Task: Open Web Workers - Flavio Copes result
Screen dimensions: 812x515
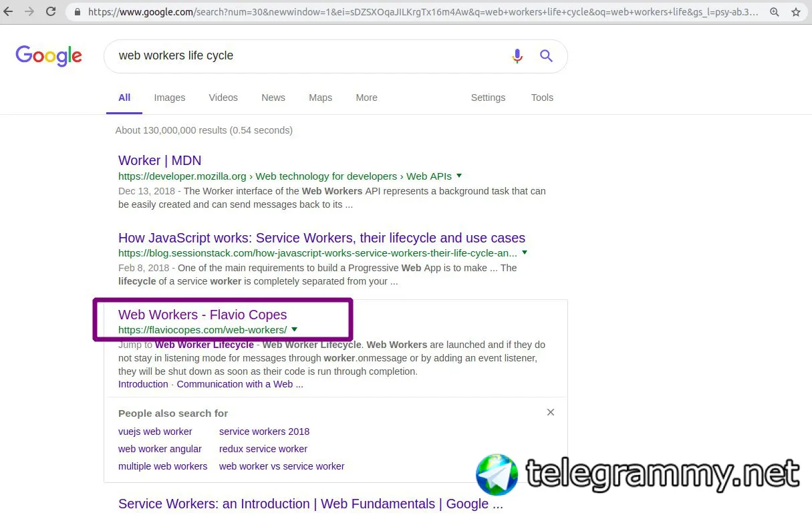Action: pos(202,315)
